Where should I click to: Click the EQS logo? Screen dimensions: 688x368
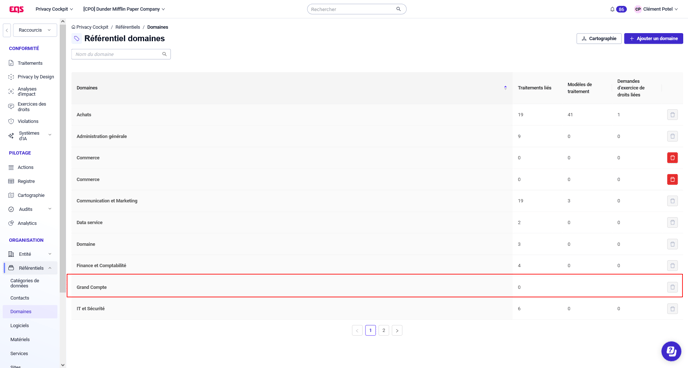[17, 9]
